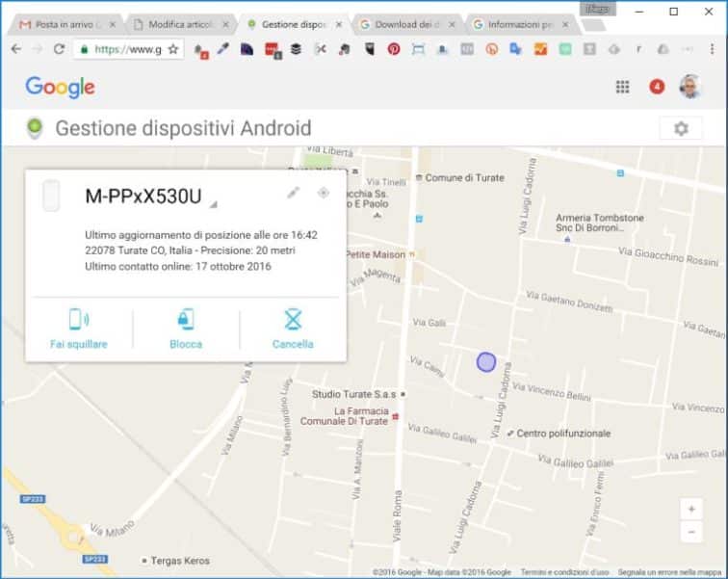Zoom in on the map
The image size is (728, 579).
[x=691, y=510]
